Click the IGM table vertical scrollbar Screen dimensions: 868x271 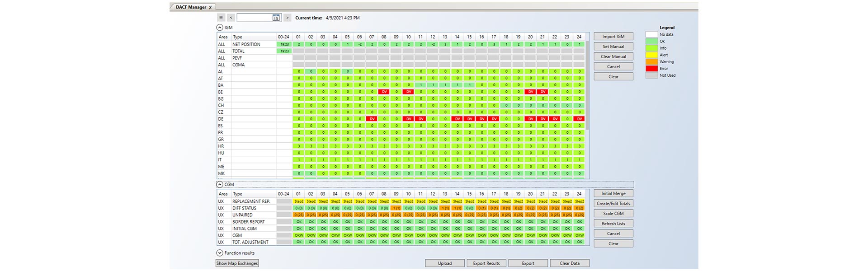tap(587, 85)
